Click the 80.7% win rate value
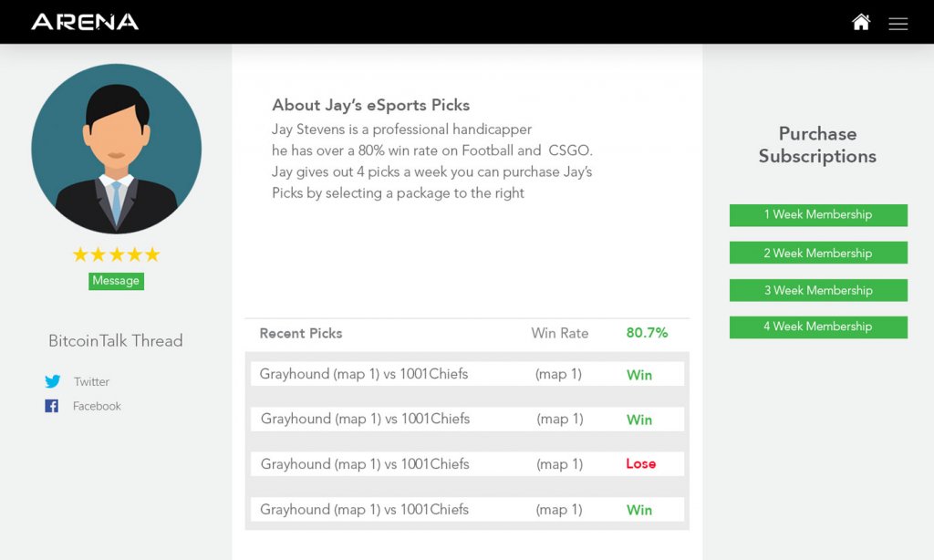 tap(647, 333)
